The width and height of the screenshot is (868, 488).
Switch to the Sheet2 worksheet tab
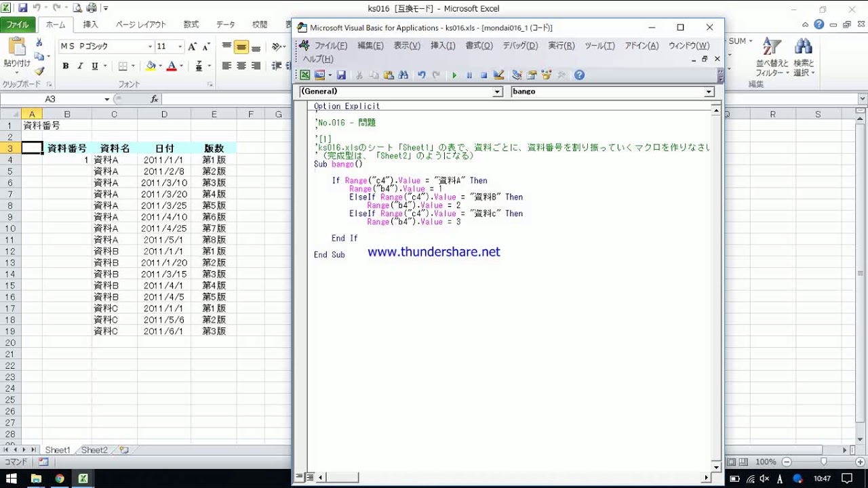pyautogui.click(x=94, y=450)
